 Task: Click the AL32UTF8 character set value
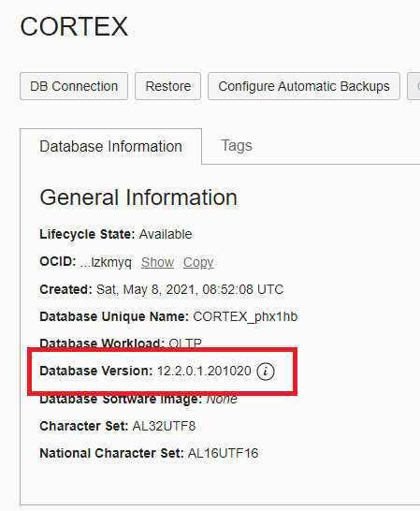(164, 426)
